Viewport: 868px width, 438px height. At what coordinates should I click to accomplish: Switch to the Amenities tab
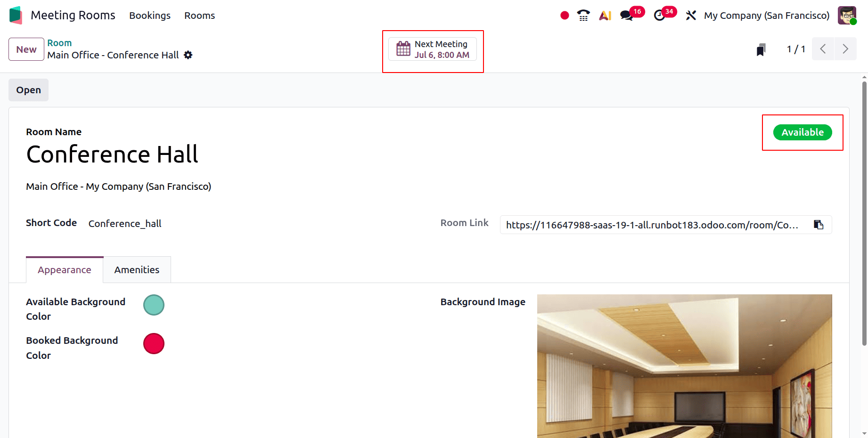click(x=137, y=270)
